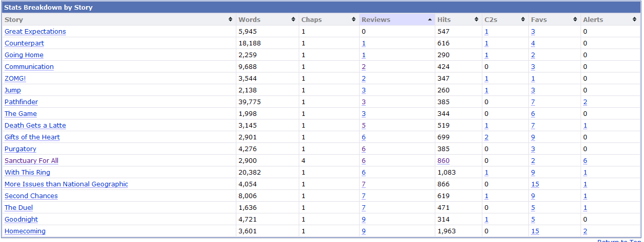View the 2 reviews for ZOMG!
The width and height of the screenshot is (644, 242).
(364, 79)
